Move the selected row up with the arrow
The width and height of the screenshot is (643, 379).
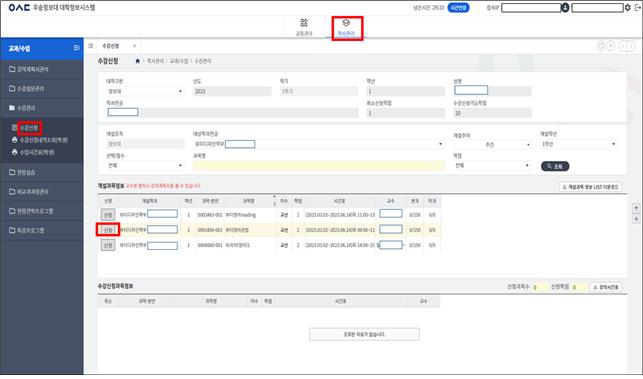pos(636,208)
